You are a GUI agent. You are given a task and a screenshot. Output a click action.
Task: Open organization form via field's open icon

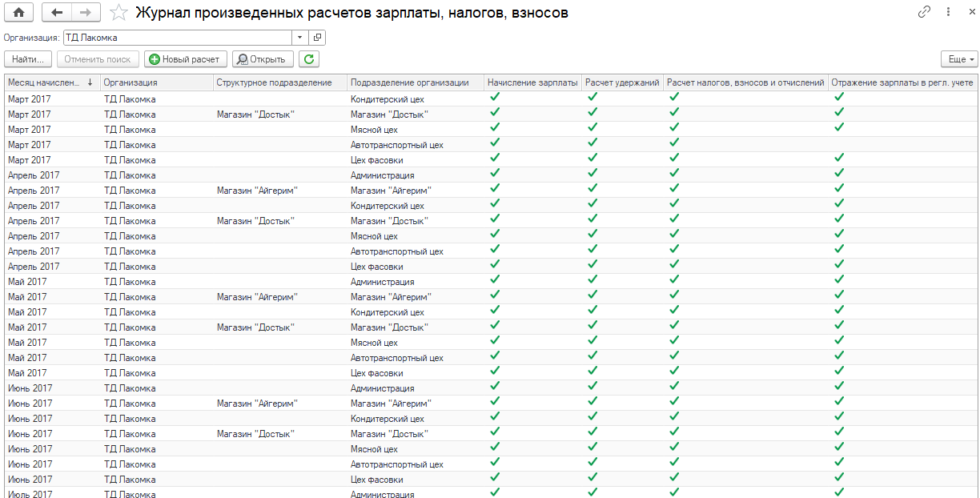point(317,37)
